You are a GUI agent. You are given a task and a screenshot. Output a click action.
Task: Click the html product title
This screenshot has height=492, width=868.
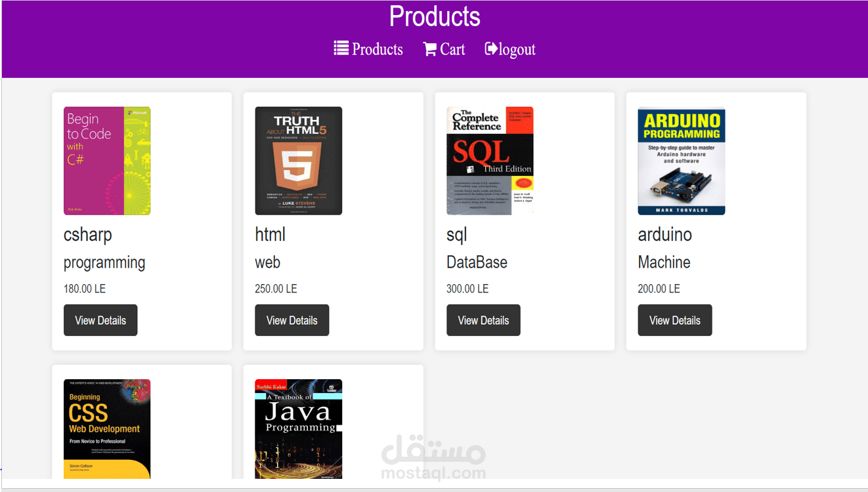[x=271, y=234]
